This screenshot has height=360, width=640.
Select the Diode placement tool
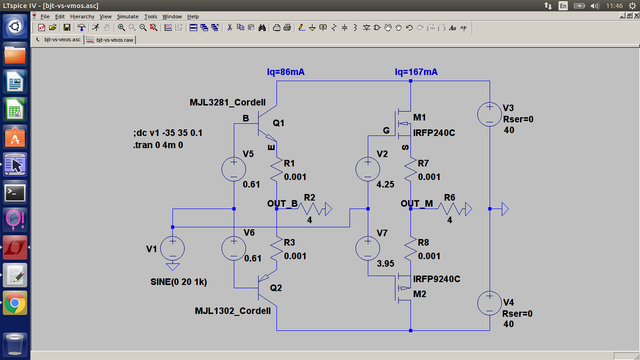pyautogui.click(x=366, y=28)
